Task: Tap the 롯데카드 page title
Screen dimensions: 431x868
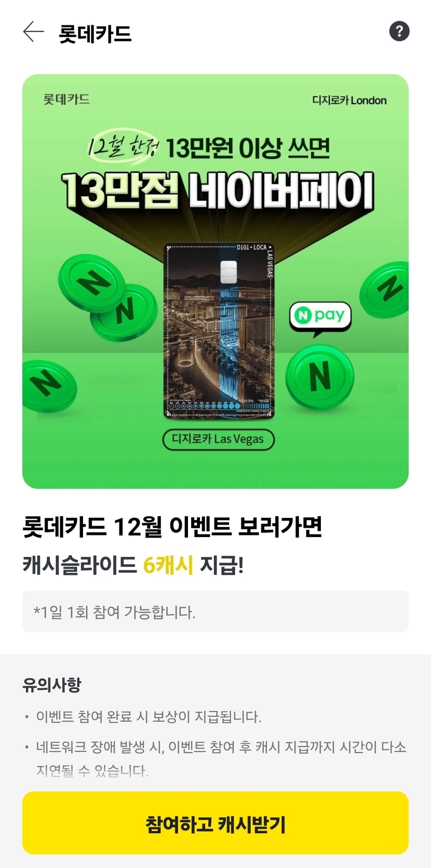Action: (x=95, y=34)
